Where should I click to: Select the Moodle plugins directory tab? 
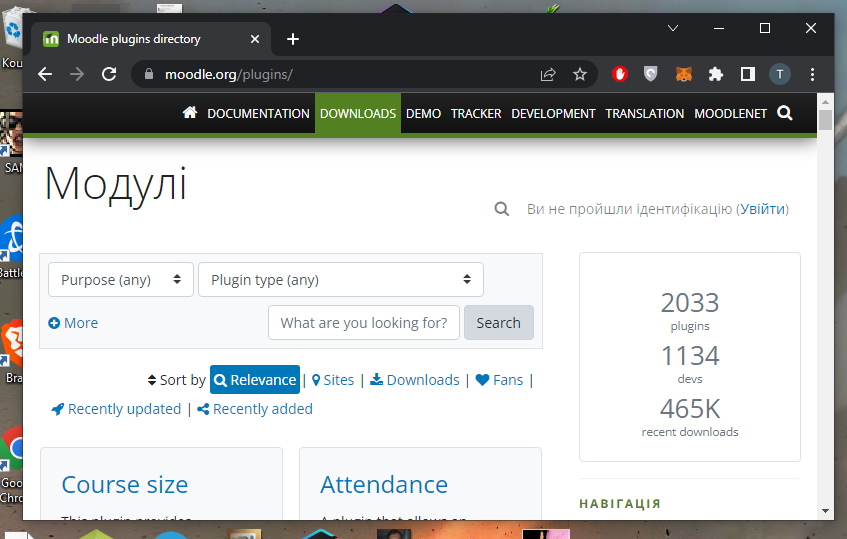pyautogui.click(x=151, y=39)
